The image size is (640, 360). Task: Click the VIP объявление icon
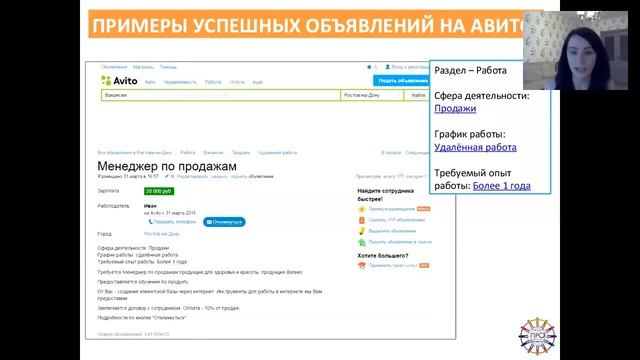362,220
